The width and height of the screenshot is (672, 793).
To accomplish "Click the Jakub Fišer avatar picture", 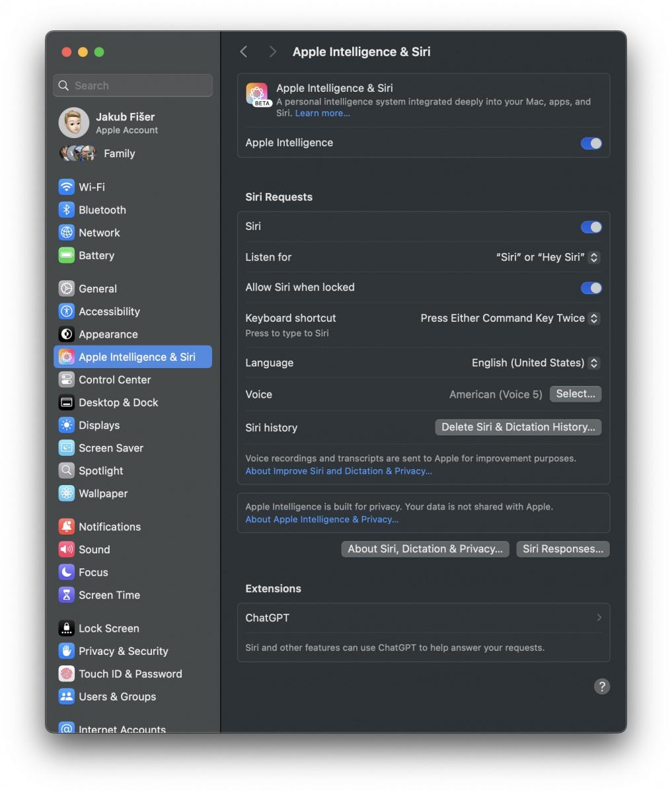I will click(x=74, y=123).
